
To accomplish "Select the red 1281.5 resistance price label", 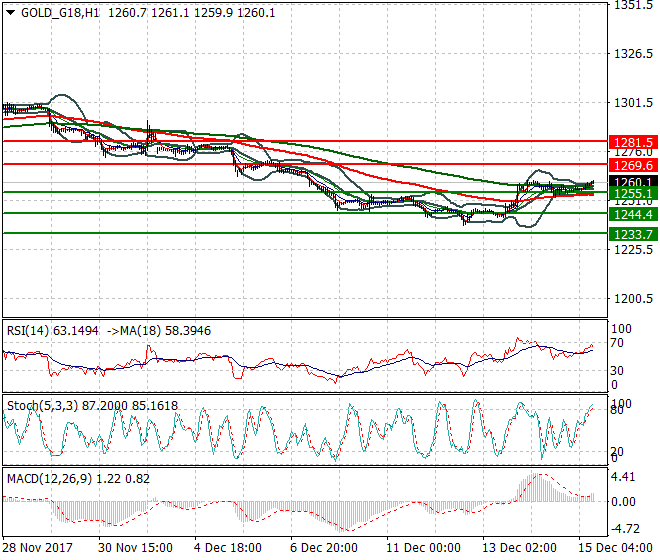I will pos(633,142).
